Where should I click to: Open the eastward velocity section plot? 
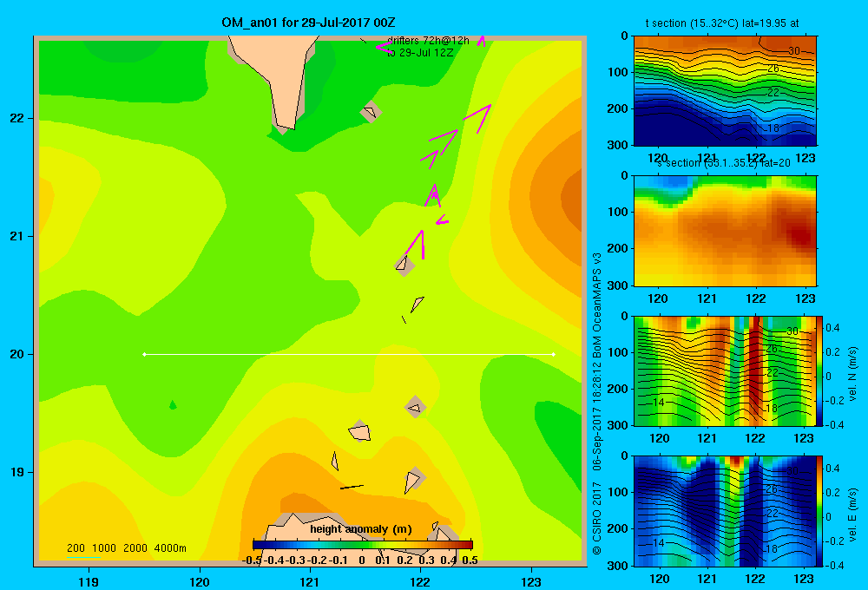[x=725, y=511]
